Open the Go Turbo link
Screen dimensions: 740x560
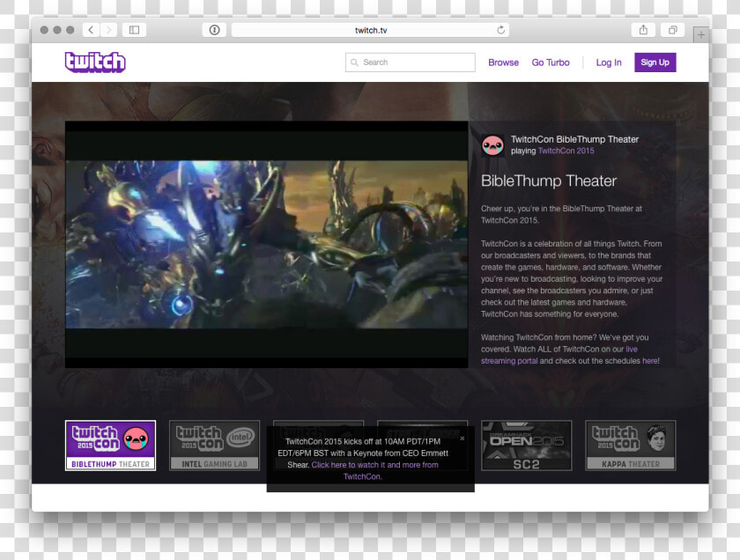551,63
